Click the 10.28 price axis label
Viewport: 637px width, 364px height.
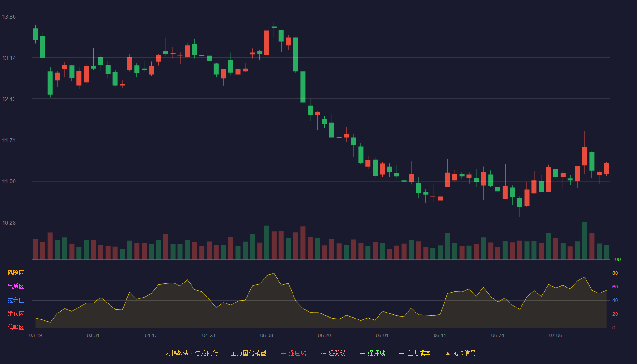pyautogui.click(x=9, y=222)
